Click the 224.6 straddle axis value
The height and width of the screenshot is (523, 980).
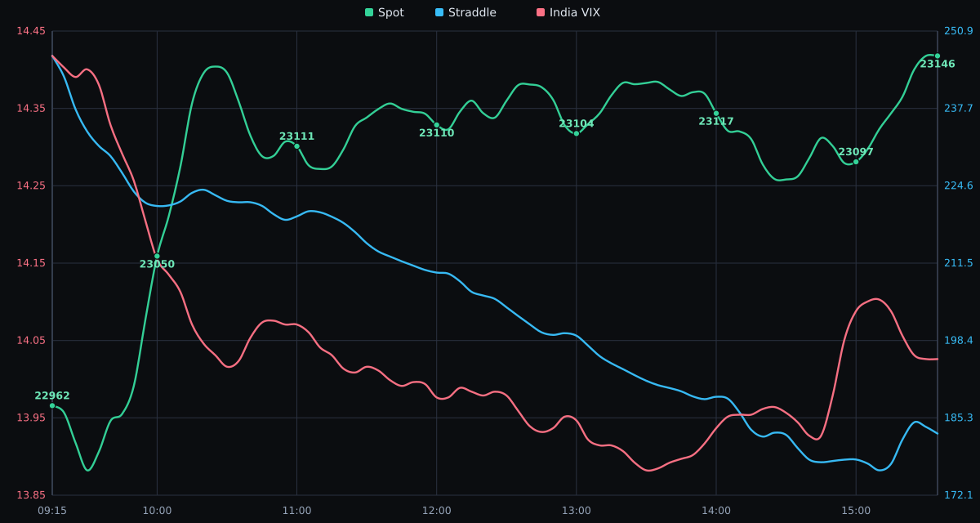pyautogui.click(x=959, y=186)
